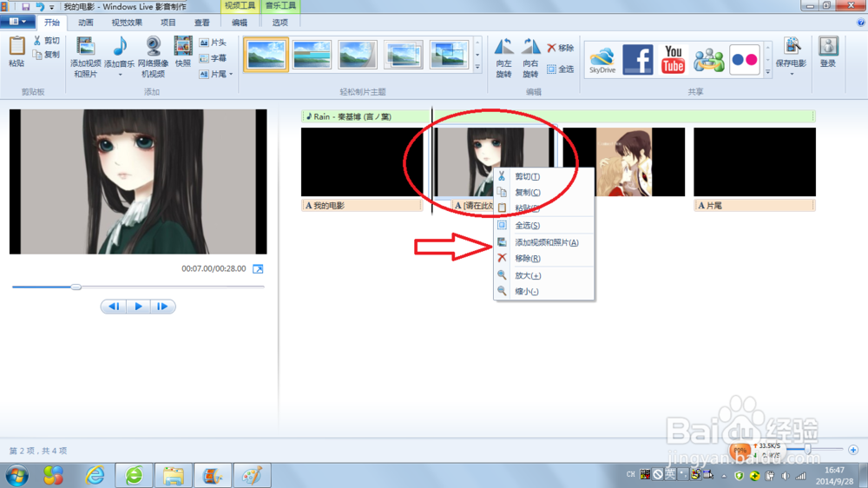Viewport: 868px width, 488px height.
Task: Share to SkyDrive
Action: [602, 60]
